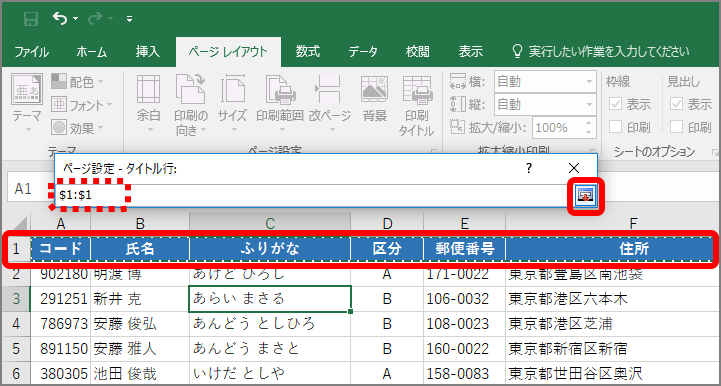Toggle 枠線 印刷 gridlines print checkbox
Screen dimensions: 721x386
[x=615, y=127]
